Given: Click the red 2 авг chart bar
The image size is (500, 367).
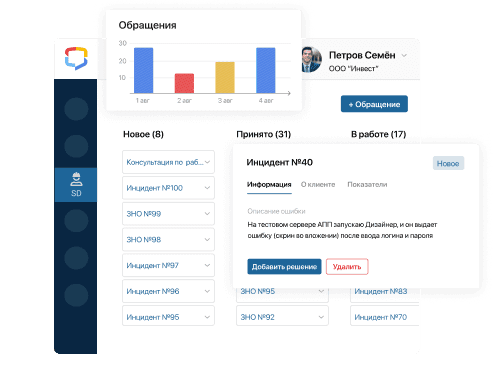Looking at the screenshot, I should (184, 83).
